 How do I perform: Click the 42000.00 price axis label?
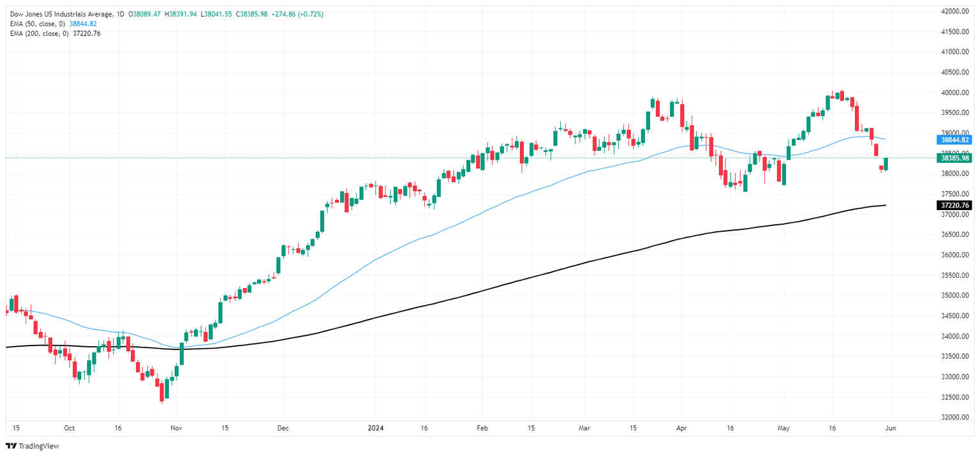954,11
